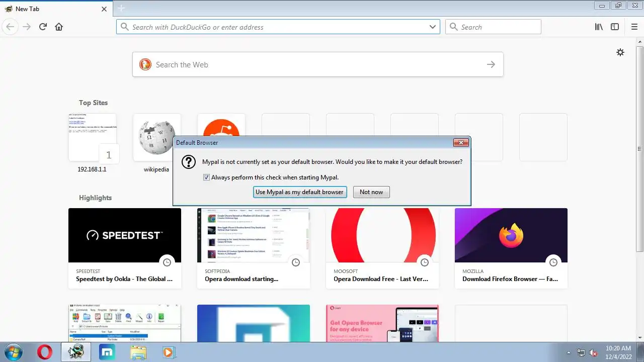Click history clock on Speedtest card
The image size is (644, 362).
coord(167,262)
